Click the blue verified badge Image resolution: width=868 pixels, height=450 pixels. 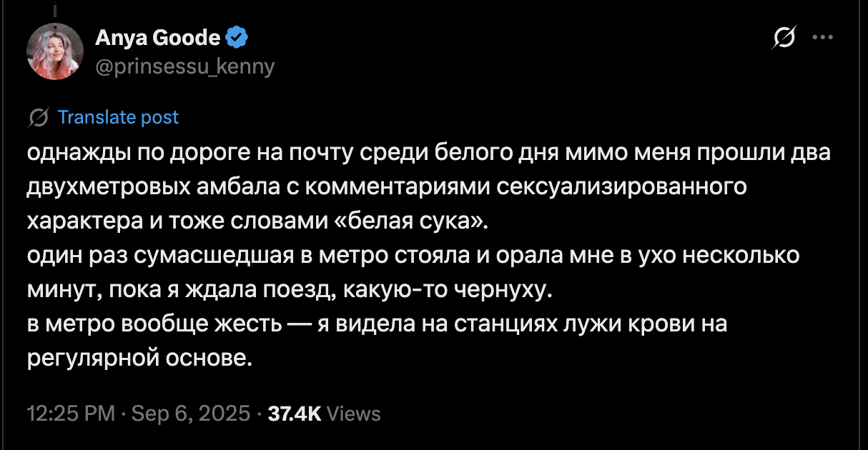pyautogui.click(x=238, y=37)
